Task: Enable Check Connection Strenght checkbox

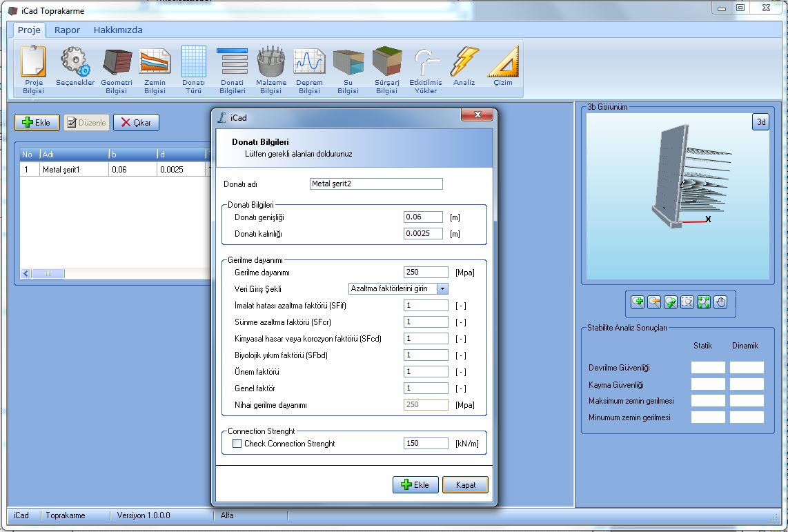Action: point(237,444)
